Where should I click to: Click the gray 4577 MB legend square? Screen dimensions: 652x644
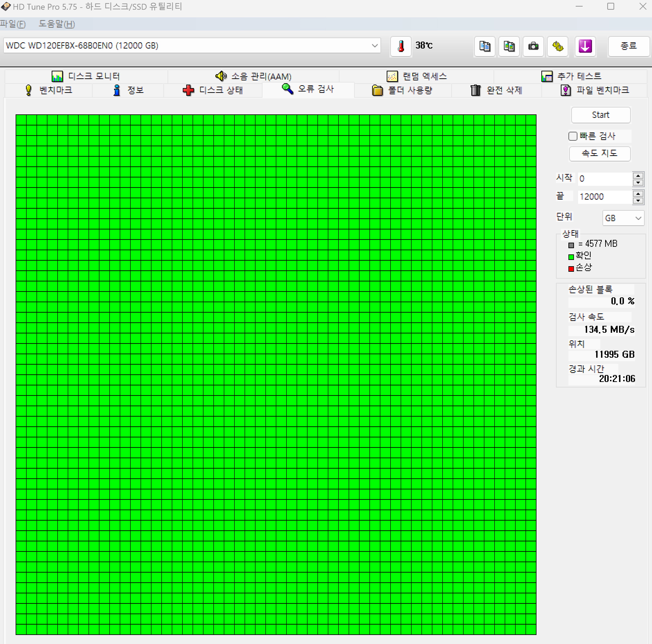point(571,245)
